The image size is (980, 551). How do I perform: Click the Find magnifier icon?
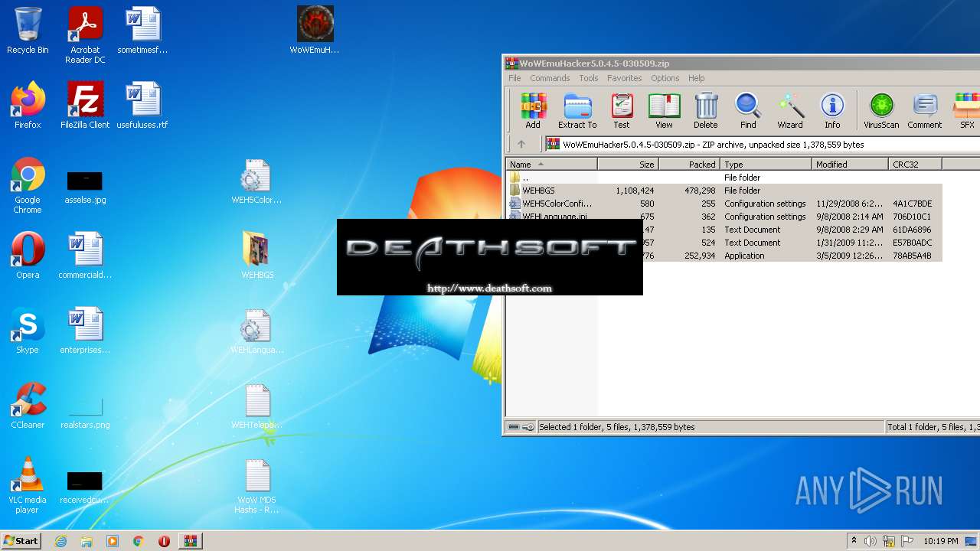pyautogui.click(x=748, y=111)
